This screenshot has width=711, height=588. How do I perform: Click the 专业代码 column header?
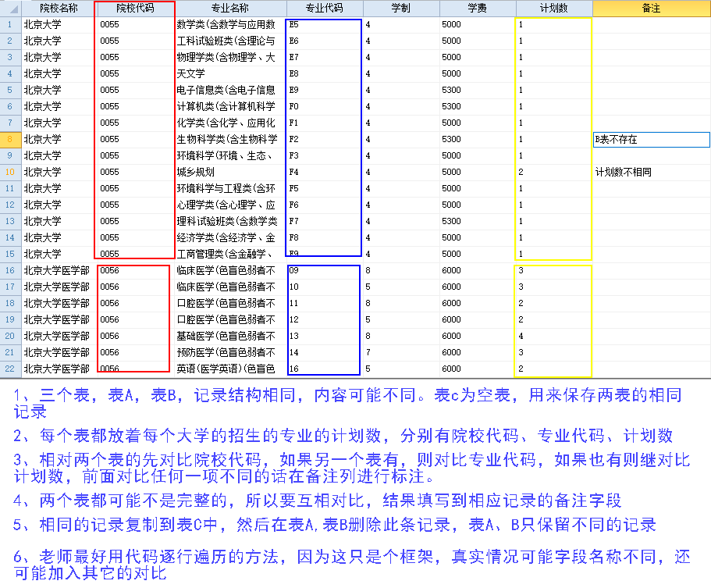click(x=325, y=8)
